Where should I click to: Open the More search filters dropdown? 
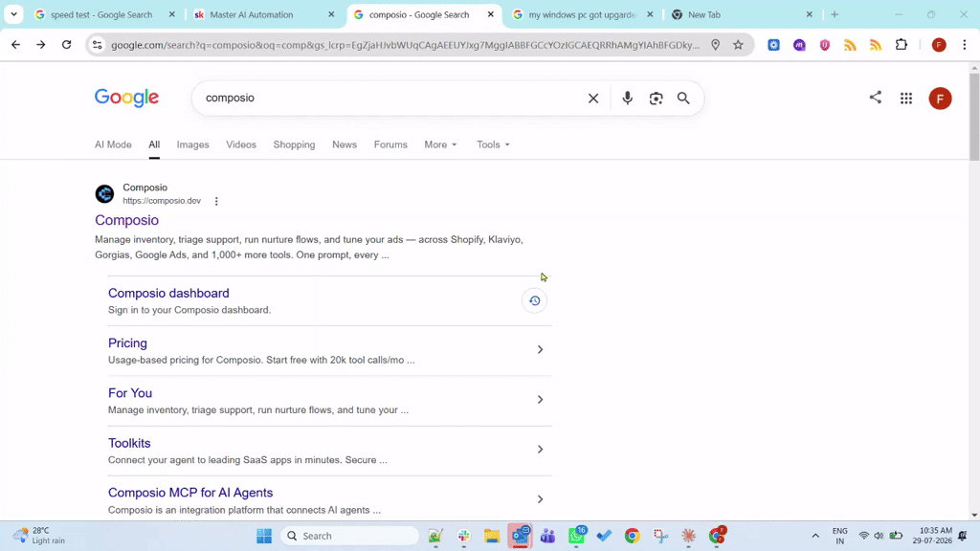[x=440, y=144]
